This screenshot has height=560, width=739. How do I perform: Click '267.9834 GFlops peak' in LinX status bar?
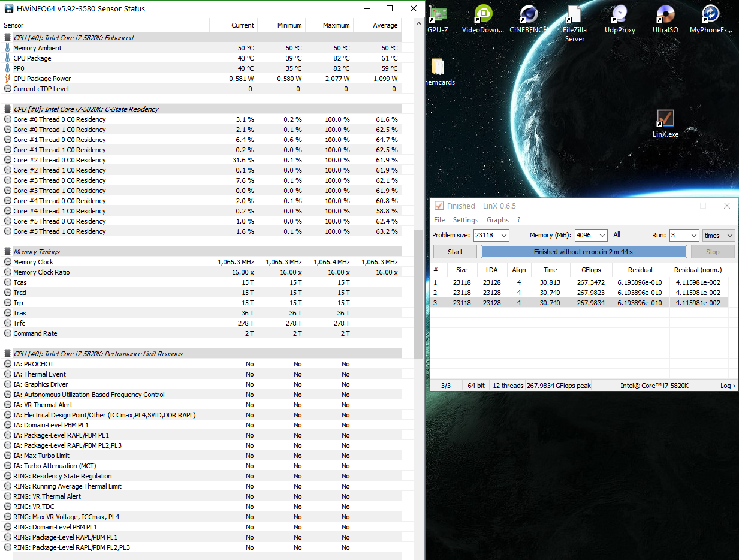click(559, 386)
